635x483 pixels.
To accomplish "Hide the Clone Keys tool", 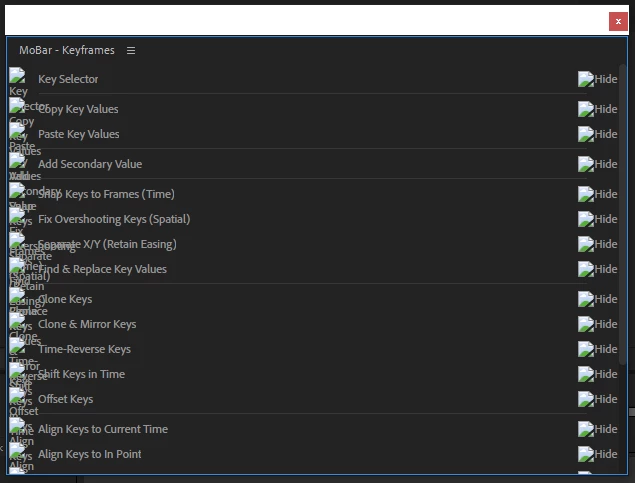I will (x=598, y=299).
